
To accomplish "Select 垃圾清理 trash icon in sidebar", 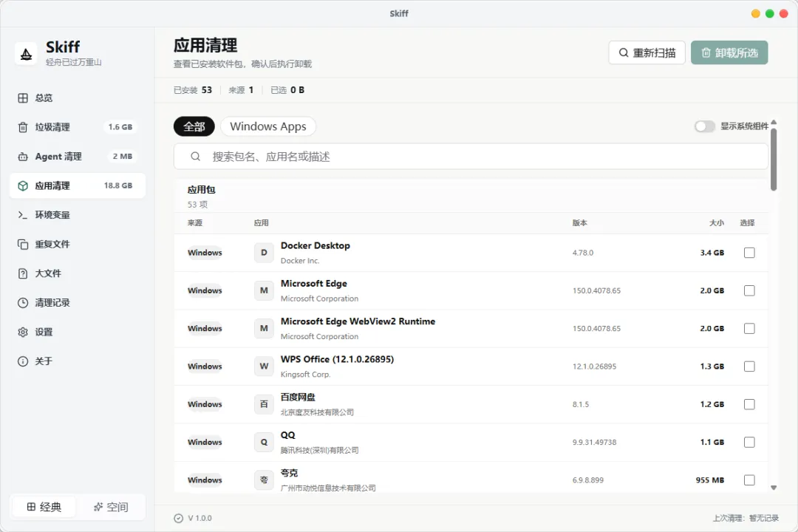I will pyautogui.click(x=23, y=127).
